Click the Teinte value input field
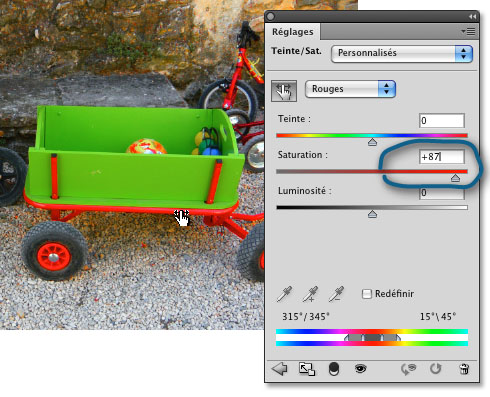The image size is (490, 397). (x=441, y=120)
